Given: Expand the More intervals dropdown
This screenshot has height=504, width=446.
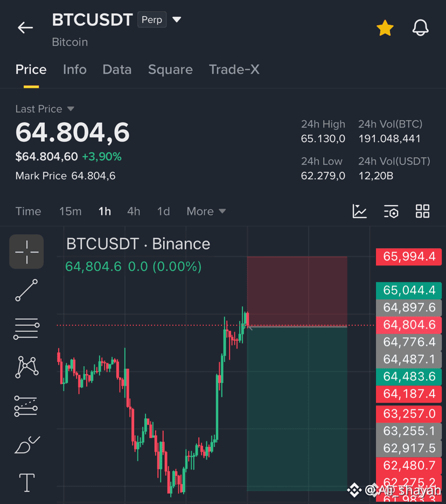Looking at the screenshot, I should (206, 211).
